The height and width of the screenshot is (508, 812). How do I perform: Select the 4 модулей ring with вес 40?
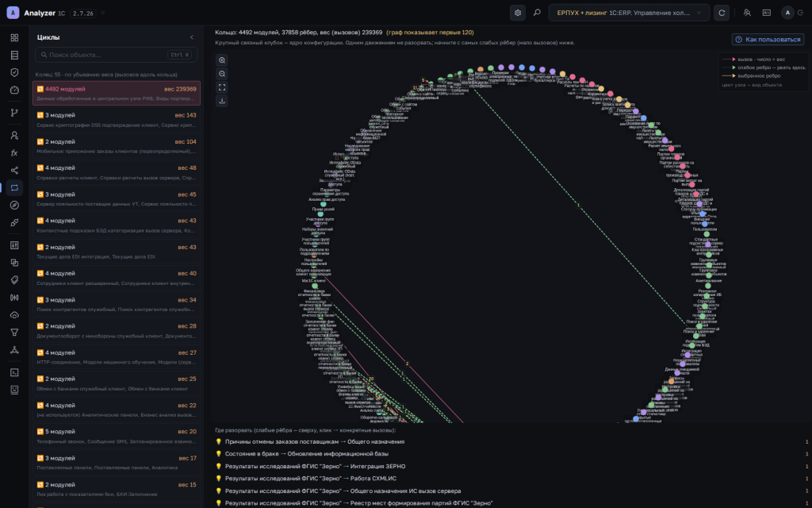pos(116,278)
